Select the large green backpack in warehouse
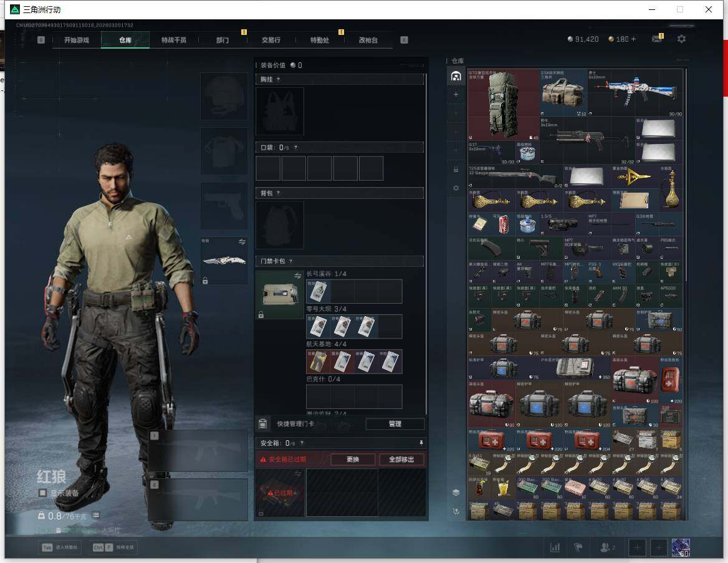Viewport: 728px width, 563px height. 504,105
